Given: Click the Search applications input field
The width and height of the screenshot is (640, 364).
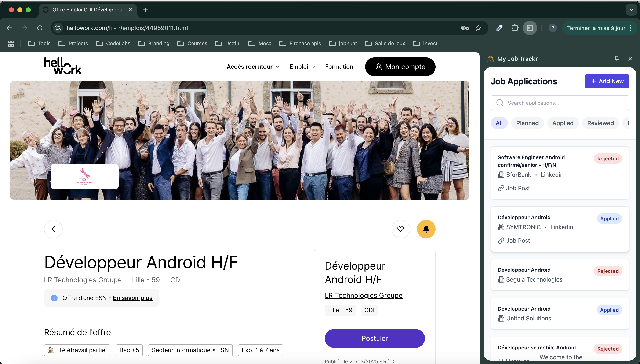Looking at the screenshot, I should 560,103.
